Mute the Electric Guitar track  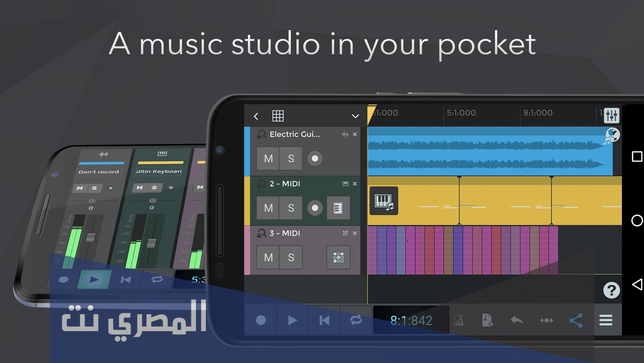click(268, 159)
